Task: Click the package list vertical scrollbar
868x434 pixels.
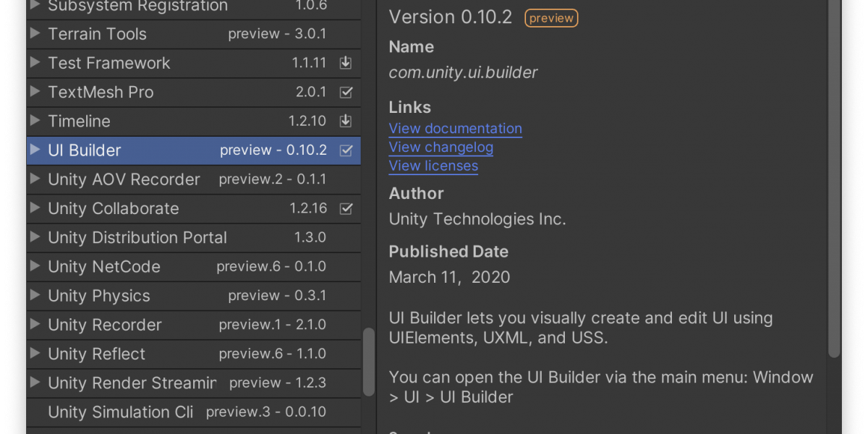Action: (x=369, y=362)
